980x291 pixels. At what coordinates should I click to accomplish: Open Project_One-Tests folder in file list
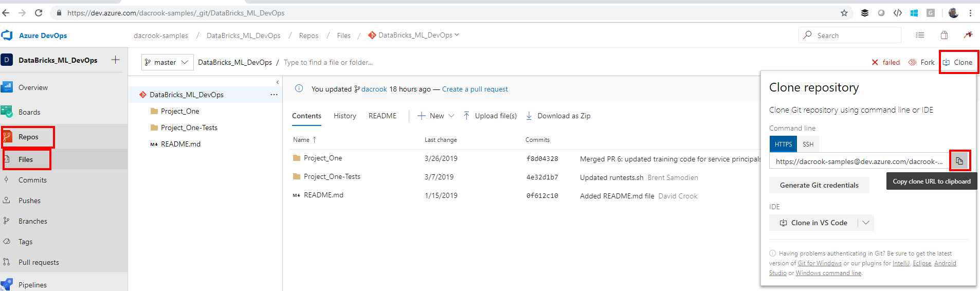pos(332,176)
